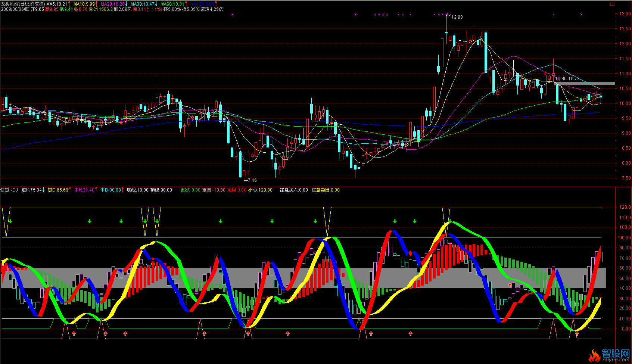The height and width of the screenshot is (364, 632).
Task: Click the green 超跌:0.00 value
Action: pos(191,190)
